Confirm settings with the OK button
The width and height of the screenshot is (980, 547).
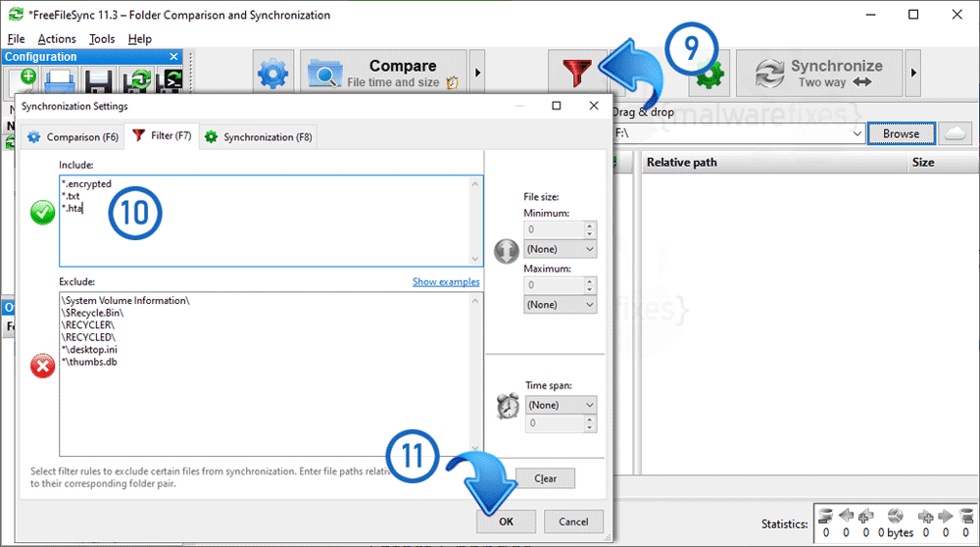(506, 522)
